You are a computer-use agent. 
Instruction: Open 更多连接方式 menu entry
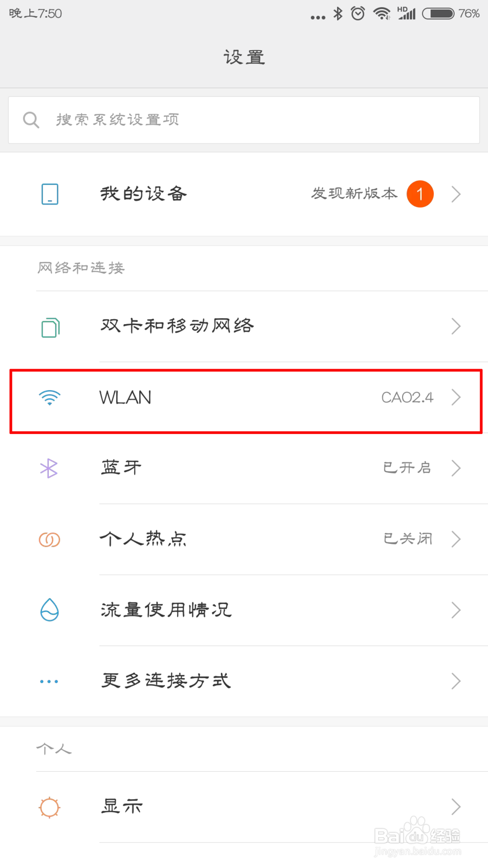(166, 681)
